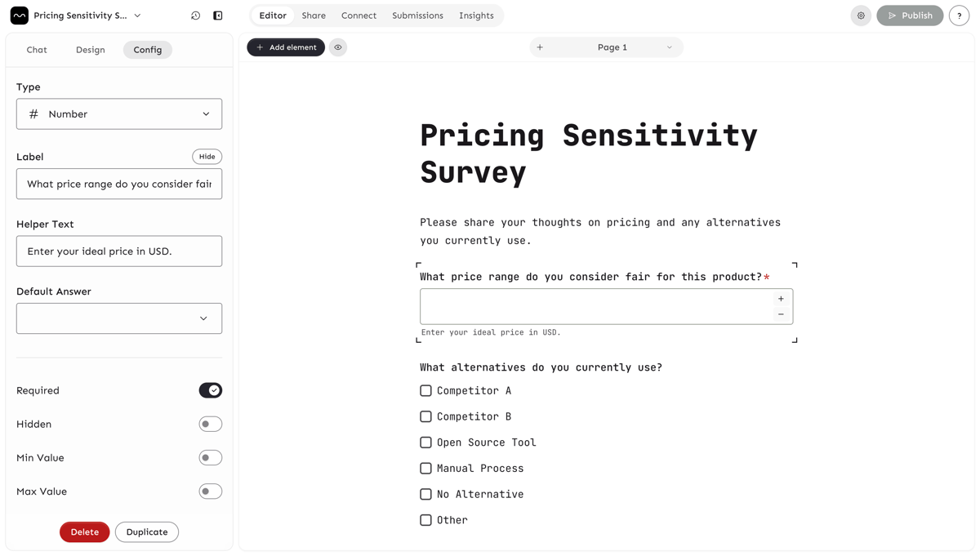Open form settings gear icon
The width and height of the screenshot is (980, 556).
[x=861, y=16]
